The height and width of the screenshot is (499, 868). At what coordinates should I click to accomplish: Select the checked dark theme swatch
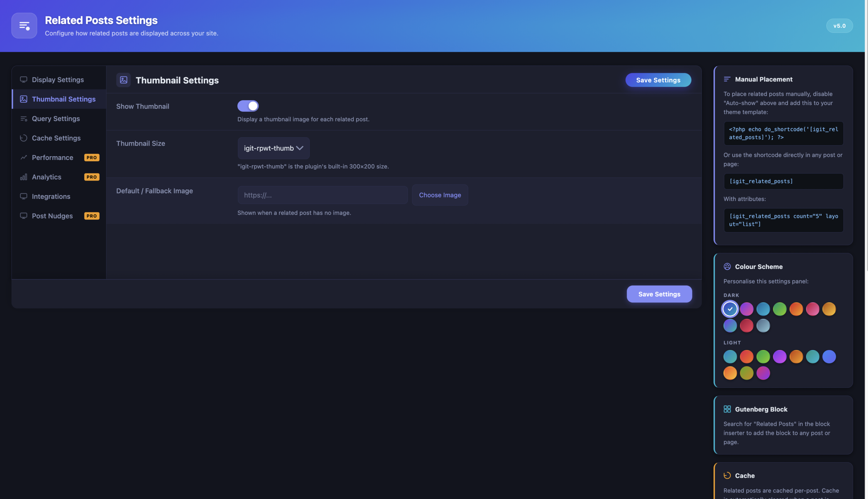point(730,309)
